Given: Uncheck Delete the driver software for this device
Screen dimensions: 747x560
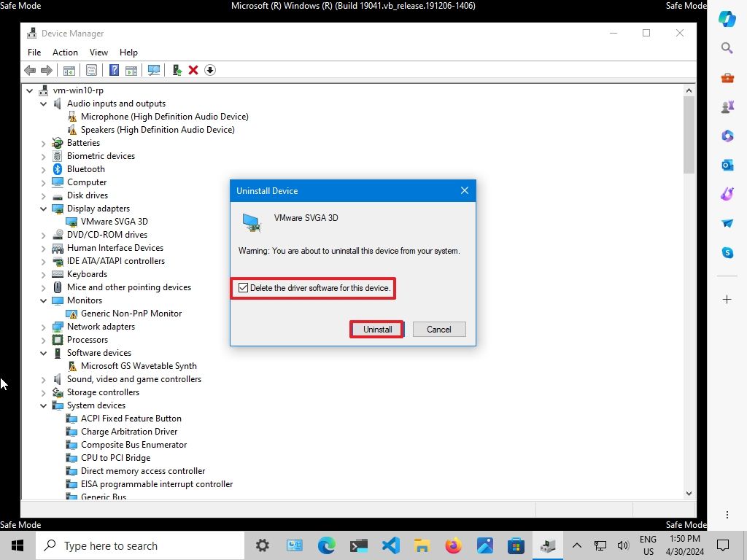Looking at the screenshot, I should tap(244, 288).
